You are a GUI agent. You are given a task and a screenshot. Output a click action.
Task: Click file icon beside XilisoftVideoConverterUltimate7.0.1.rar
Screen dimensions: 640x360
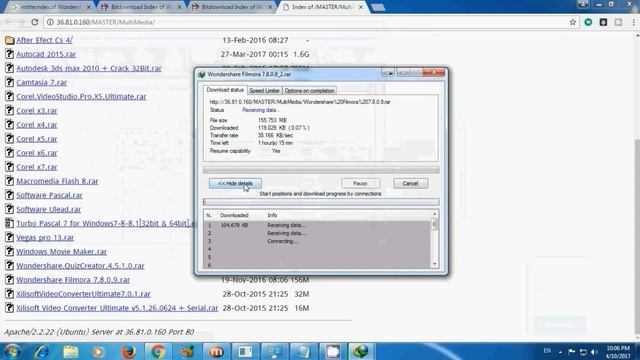(x=9, y=294)
